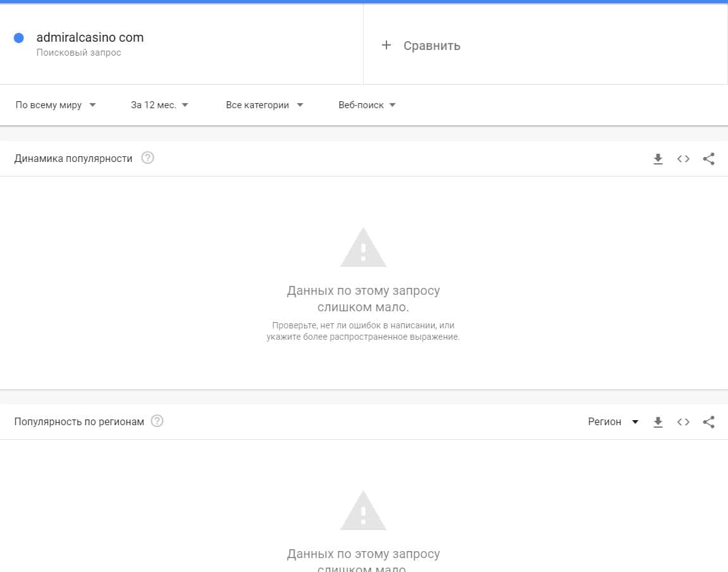Select the Поисковый запрос label
The height and width of the screenshot is (572, 728).
coord(78,53)
